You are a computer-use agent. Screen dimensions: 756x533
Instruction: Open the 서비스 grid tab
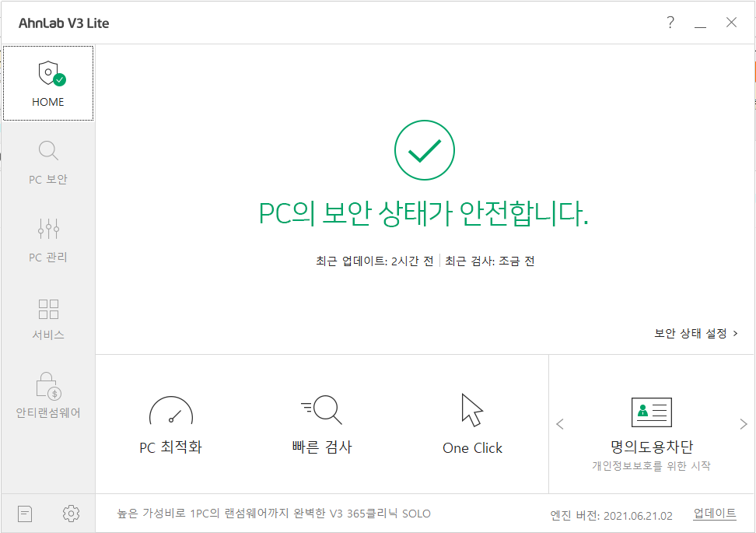pos(48,318)
